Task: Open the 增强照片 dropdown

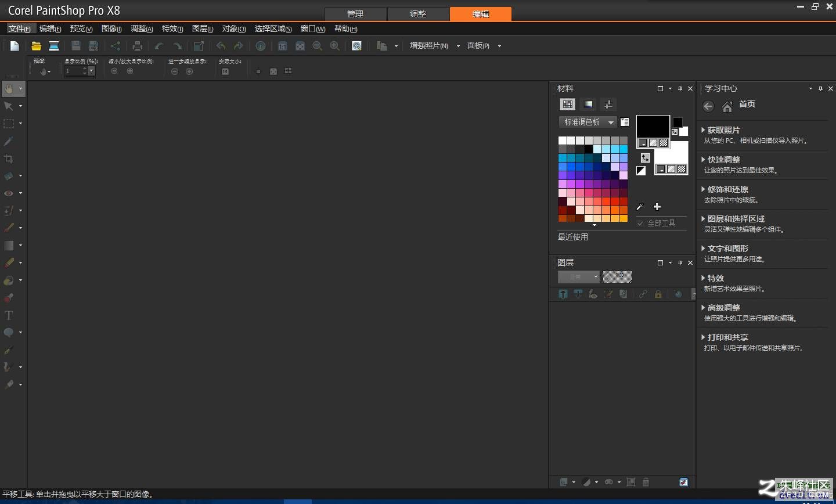Action: tap(458, 46)
